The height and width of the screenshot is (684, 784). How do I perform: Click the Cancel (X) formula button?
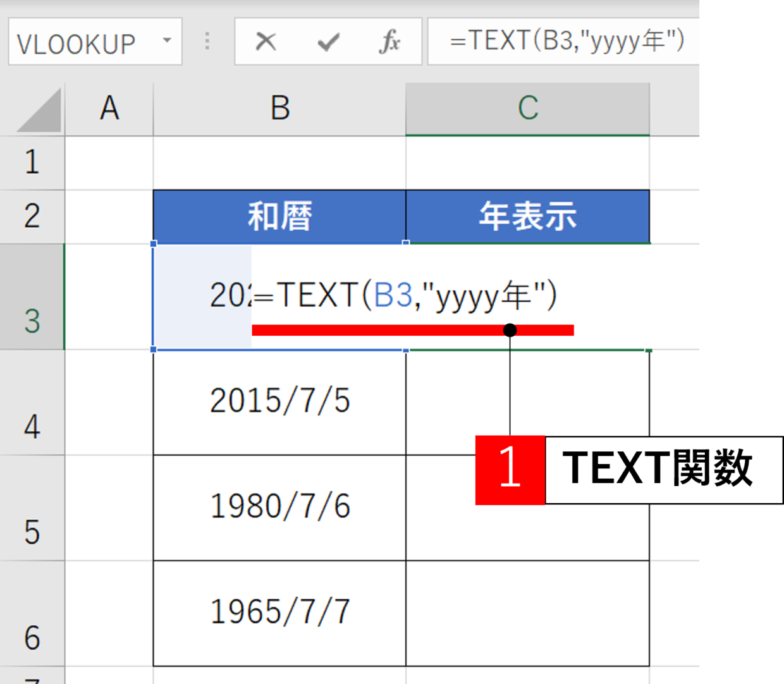coord(266,42)
